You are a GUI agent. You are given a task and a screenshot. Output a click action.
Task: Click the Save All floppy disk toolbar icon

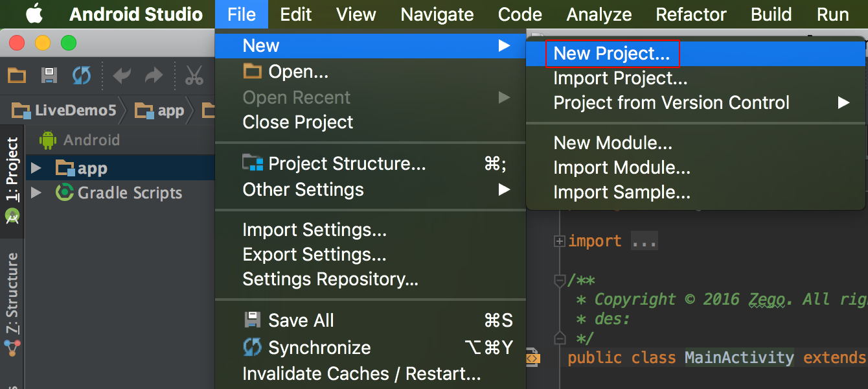pos(49,76)
